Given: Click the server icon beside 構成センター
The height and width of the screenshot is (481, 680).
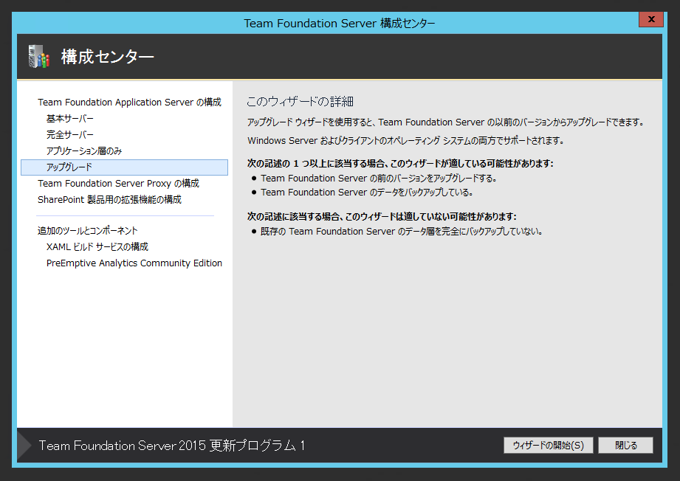Looking at the screenshot, I should pyautogui.click(x=39, y=57).
